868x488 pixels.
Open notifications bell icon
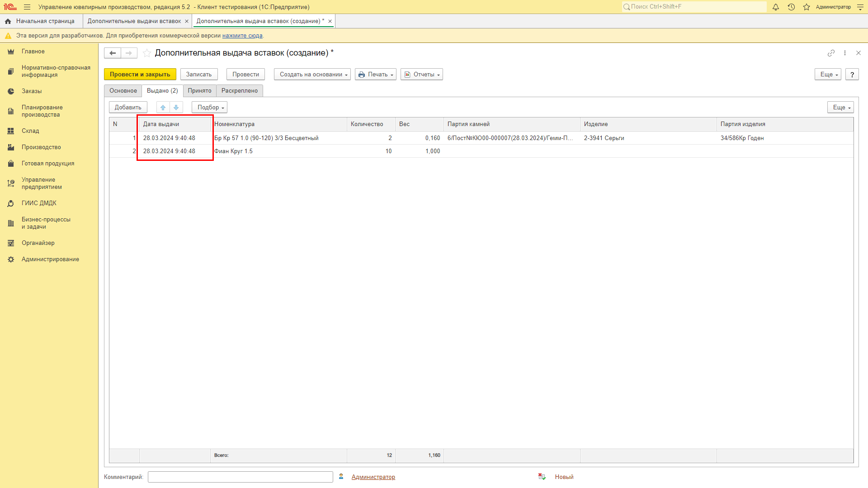776,7
